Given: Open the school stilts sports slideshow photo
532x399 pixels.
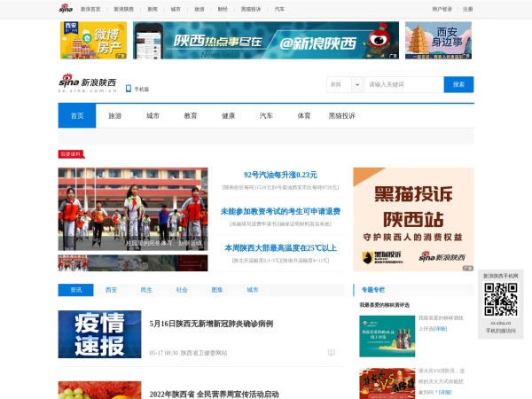Looking at the screenshot, I should pos(133,209).
